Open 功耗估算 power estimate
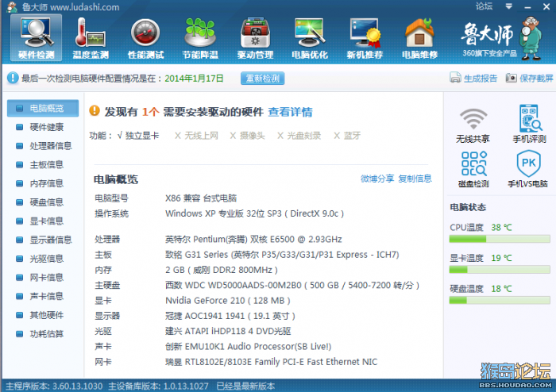Viewport: 556px width, 392px height. pyautogui.click(x=46, y=334)
